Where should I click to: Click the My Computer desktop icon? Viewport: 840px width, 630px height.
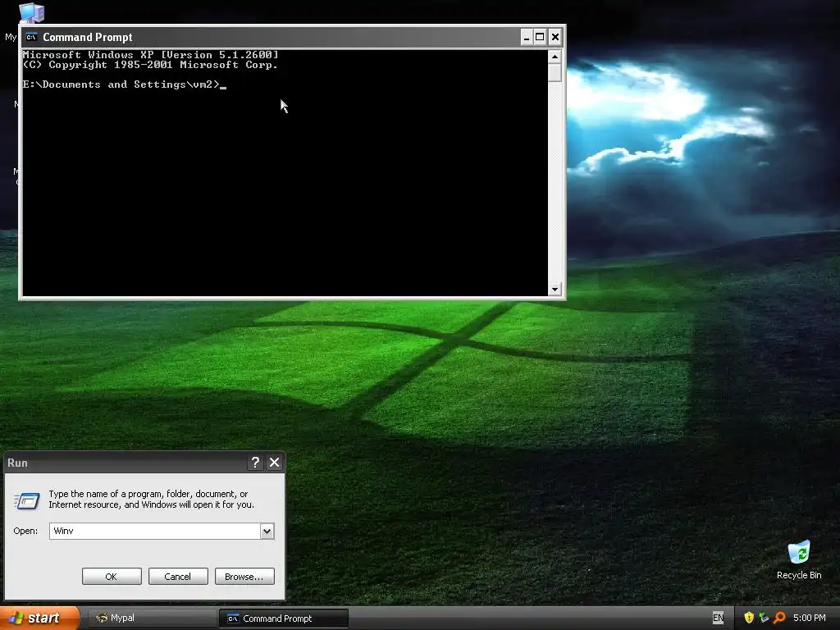tap(31, 12)
